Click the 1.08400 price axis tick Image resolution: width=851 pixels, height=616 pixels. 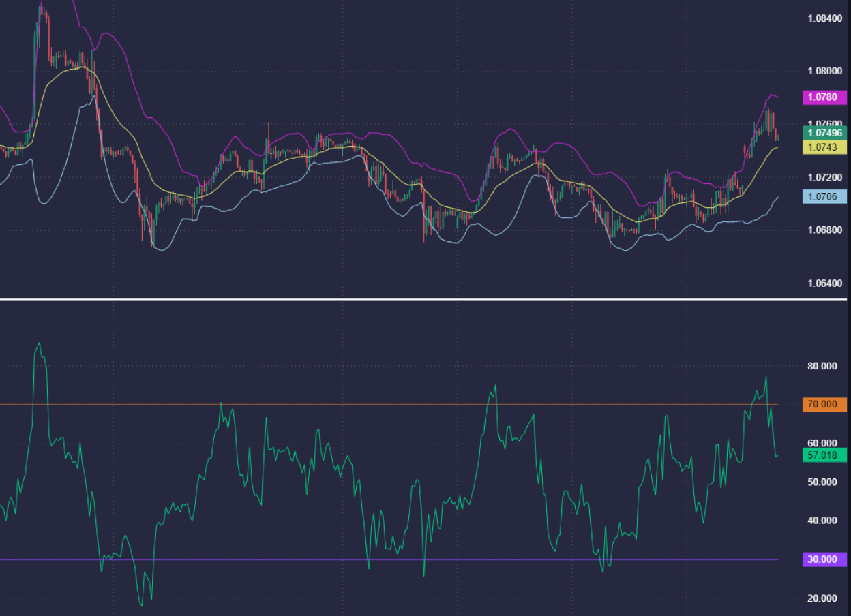coord(824,18)
